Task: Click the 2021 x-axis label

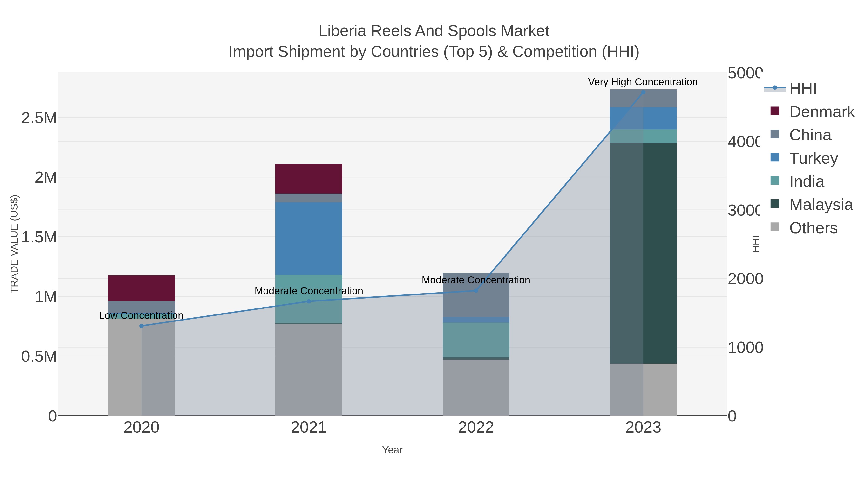Action: [x=309, y=428]
